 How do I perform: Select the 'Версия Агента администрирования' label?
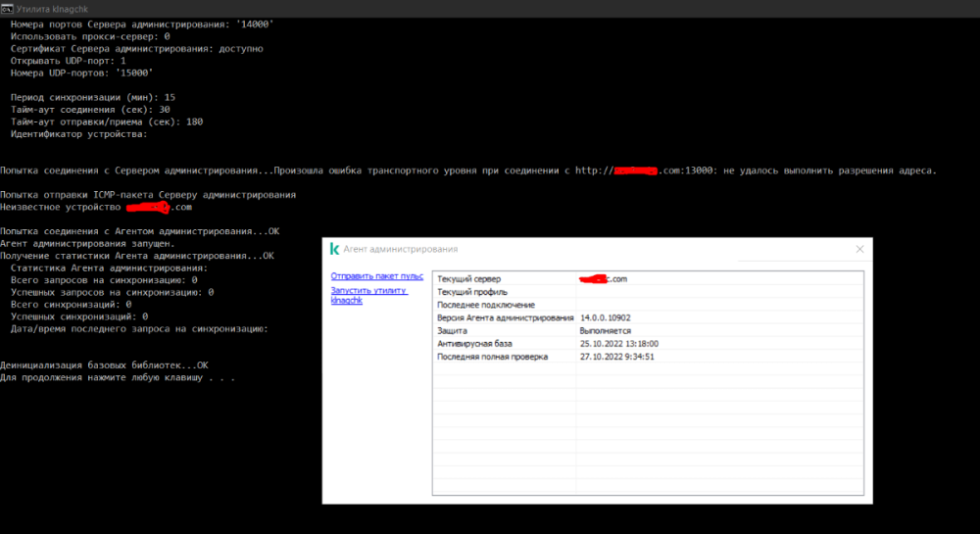click(x=505, y=317)
